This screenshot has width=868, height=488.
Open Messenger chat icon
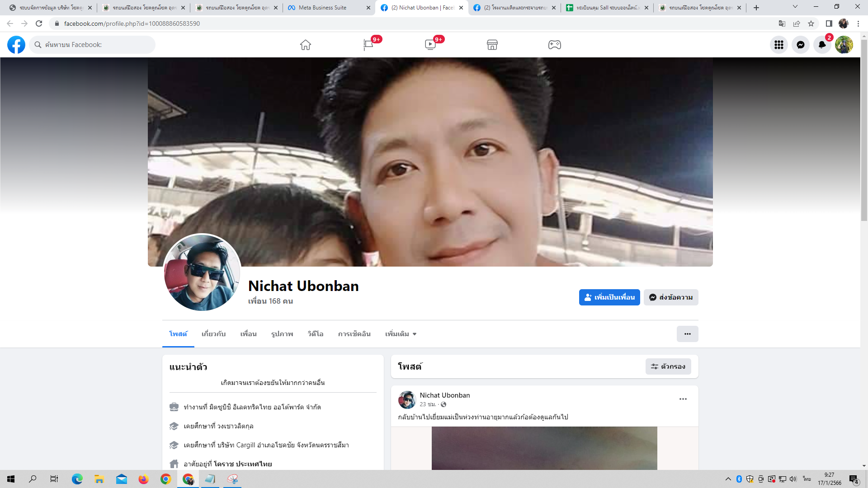800,45
